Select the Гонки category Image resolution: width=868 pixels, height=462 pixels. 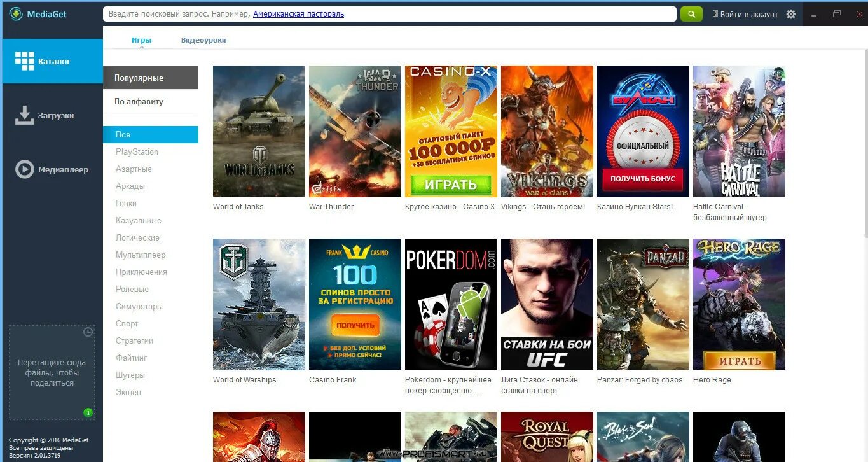(126, 203)
